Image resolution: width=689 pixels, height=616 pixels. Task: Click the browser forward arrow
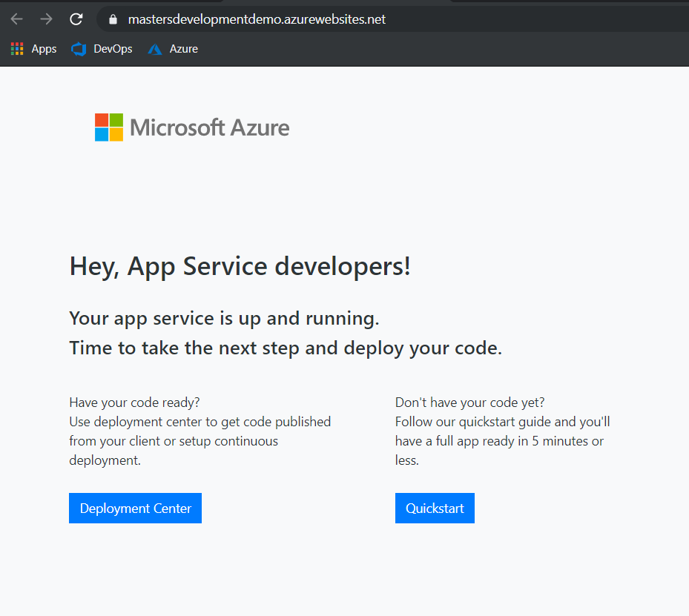[x=46, y=19]
